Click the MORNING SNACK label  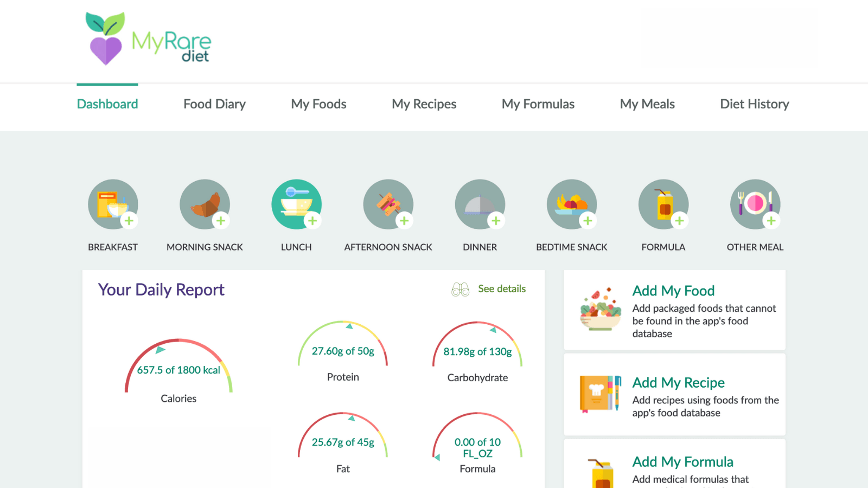(x=205, y=247)
